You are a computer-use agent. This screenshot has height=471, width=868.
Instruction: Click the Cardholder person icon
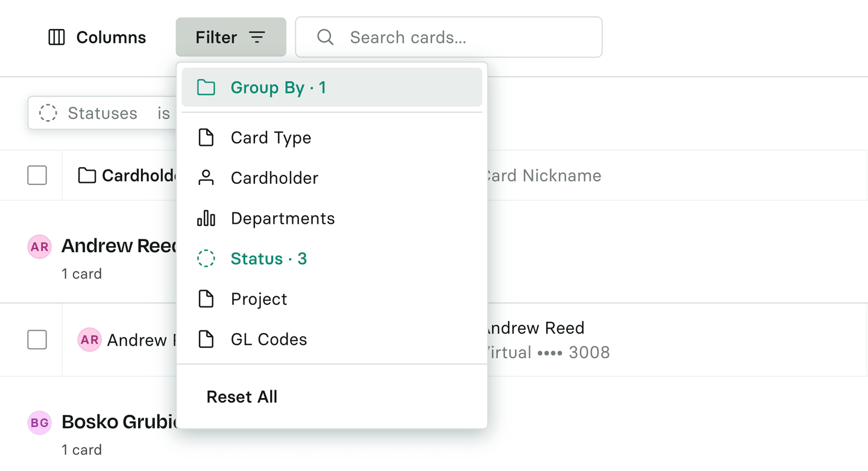click(206, 178)
